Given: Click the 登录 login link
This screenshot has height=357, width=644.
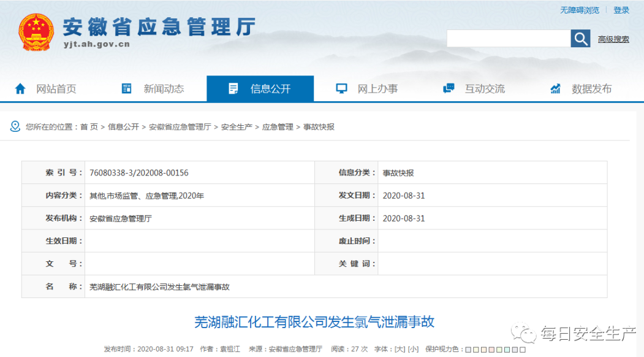Looking at the screenshot, I should (621, 10).
